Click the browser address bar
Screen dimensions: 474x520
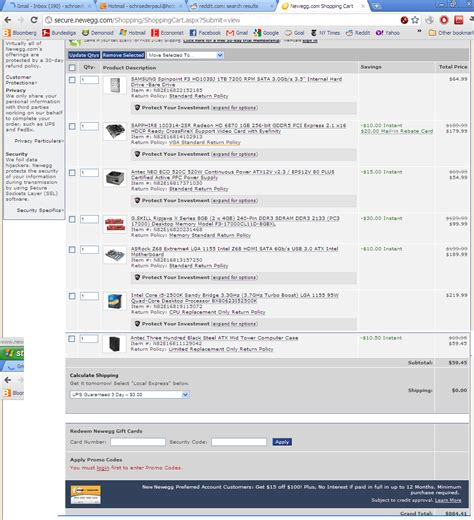pos(220,20)
